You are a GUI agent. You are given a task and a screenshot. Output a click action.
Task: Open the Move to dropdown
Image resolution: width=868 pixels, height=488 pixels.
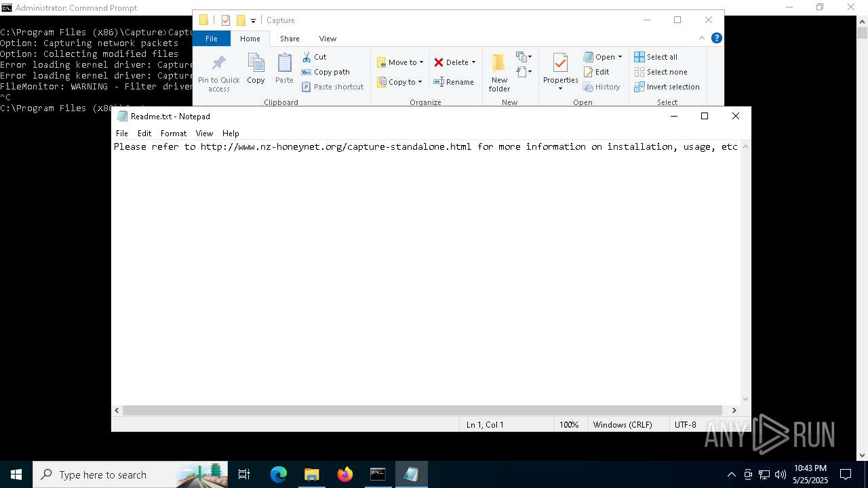pos(400,62)
